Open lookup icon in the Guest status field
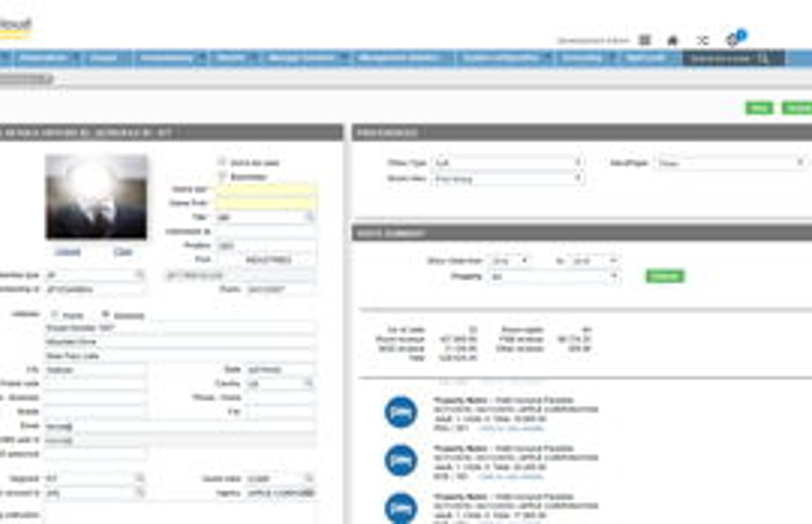This screenshot has height=524, width=812. click(308, 478)
